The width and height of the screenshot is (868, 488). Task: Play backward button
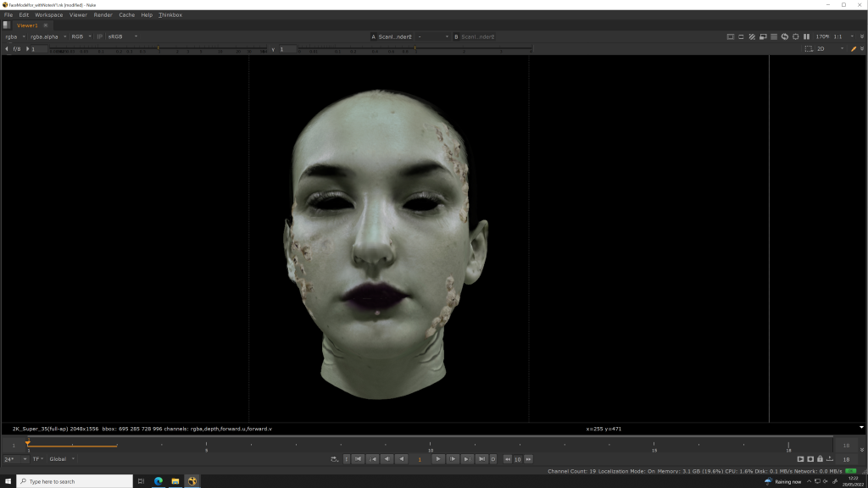(401, 459)
